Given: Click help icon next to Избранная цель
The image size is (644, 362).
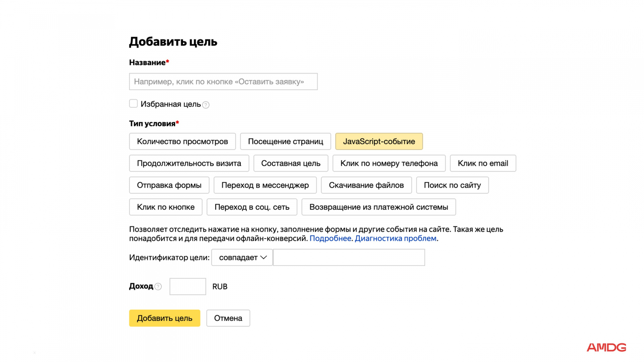Looking at the screenshot, I should click(x=206, y=105).
